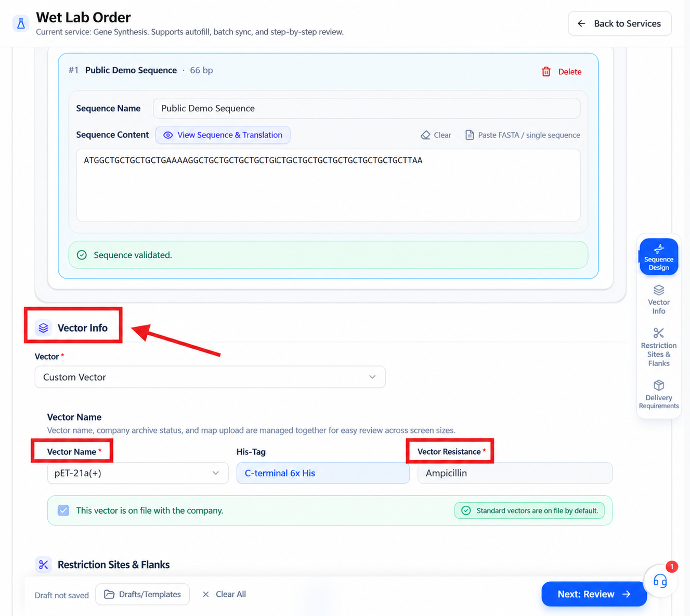Click the 'Draft not saved' status text

[x=62, y=595]
